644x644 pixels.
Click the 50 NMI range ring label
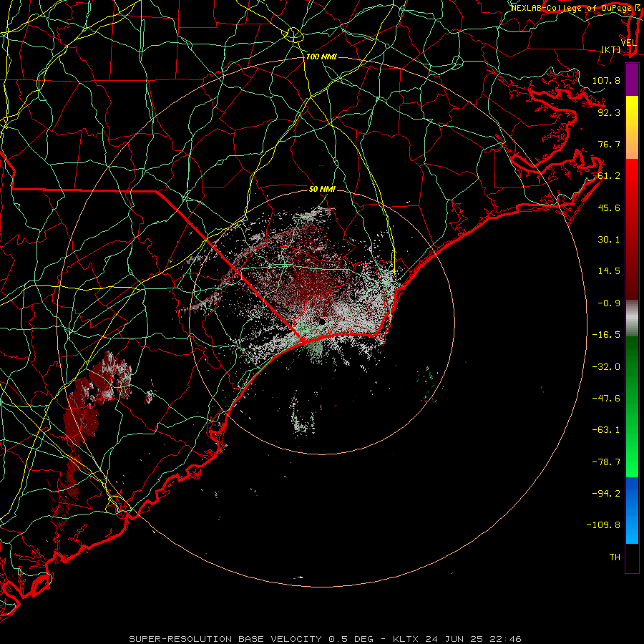[x=322, y=189]
